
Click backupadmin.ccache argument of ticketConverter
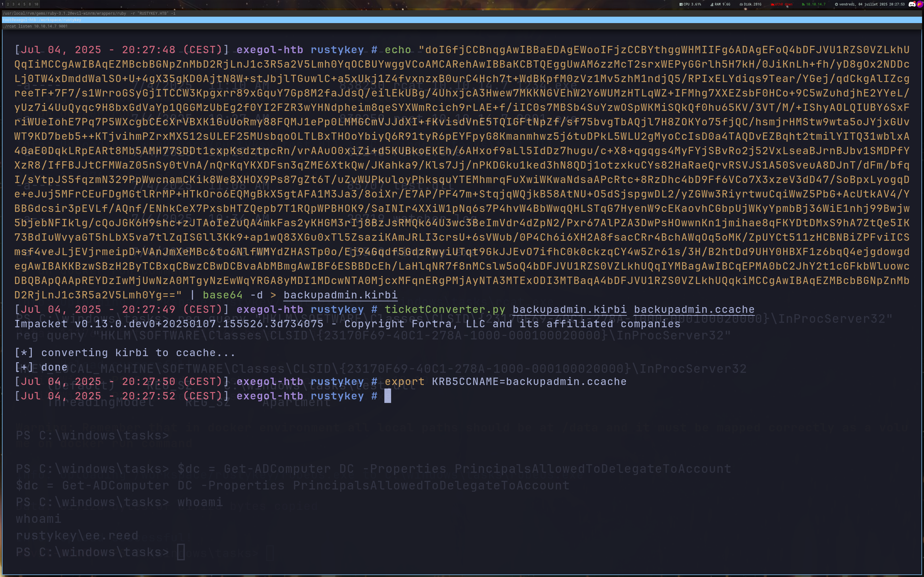pos(694,309)
